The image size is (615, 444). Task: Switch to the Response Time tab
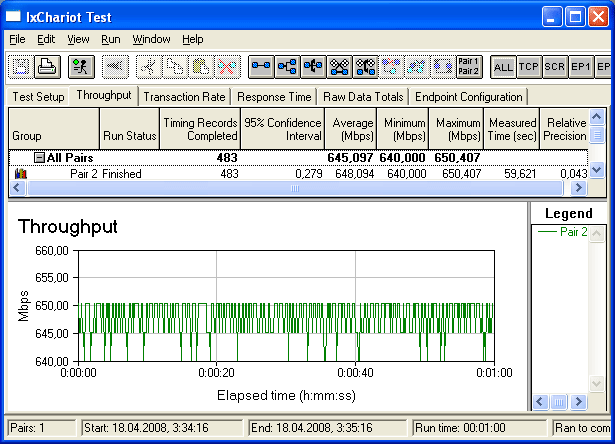pos(274,97)
